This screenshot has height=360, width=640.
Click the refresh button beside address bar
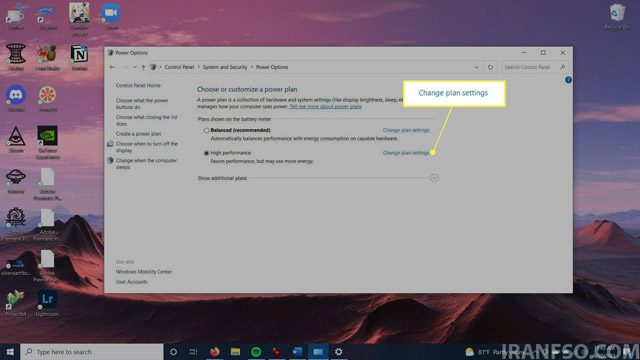point(490,67)
